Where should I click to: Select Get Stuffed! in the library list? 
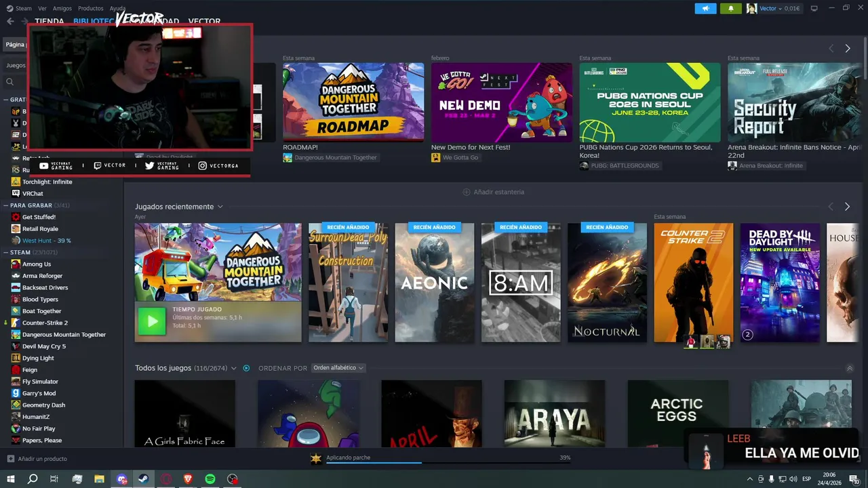tap(39, 217)
